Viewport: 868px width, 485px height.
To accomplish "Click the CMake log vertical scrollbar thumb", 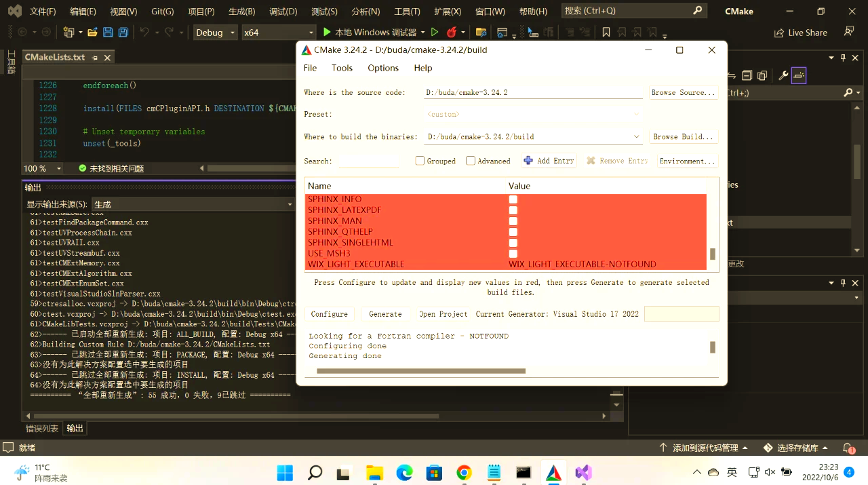I will coord(713,347).
